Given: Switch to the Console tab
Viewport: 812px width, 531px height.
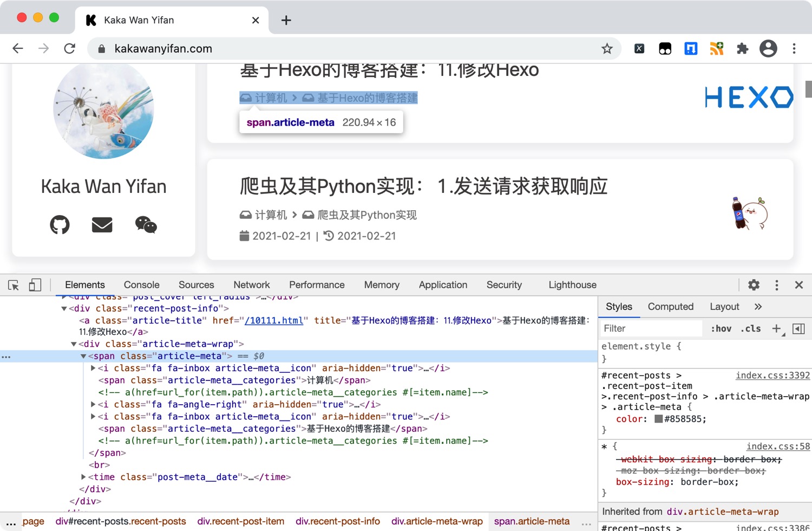Looking at the screenshot, I should click(x=141, y=285).
